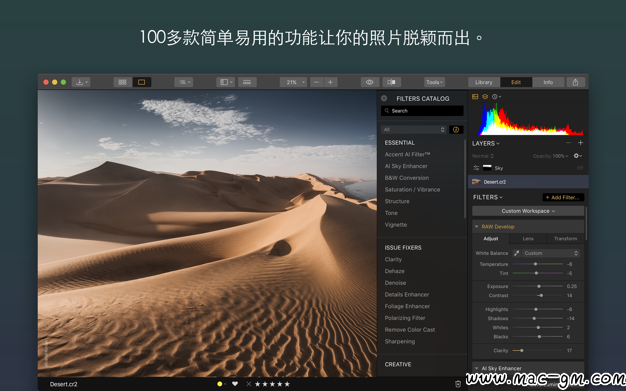Toggle Sky layer visibility eye

(580, 168)
